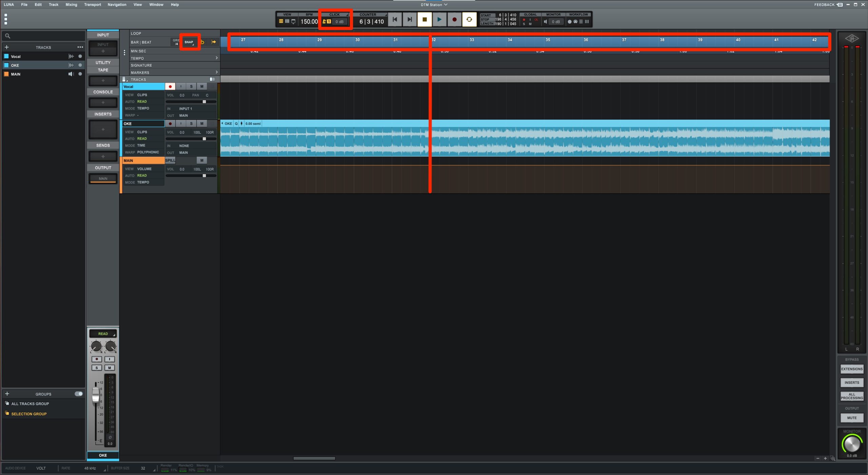
Task: Click the yellow link icon next to SNAP
Action: pyautogui.click(x=203, y=42)
